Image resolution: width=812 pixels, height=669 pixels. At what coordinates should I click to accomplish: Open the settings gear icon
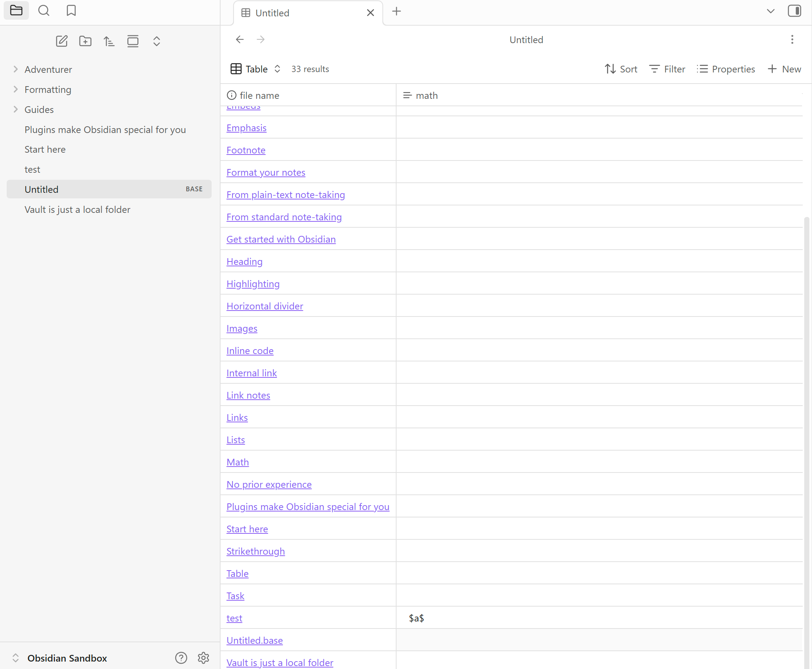click(203, 657)
